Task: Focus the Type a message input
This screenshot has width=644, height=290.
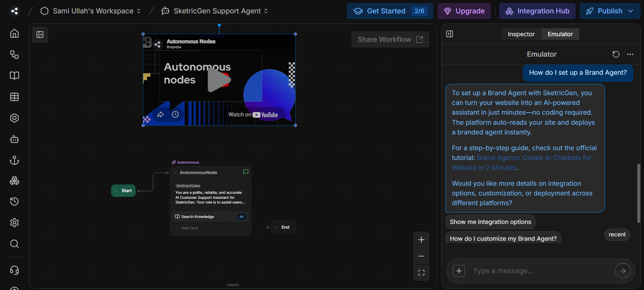Action: click(x=541, y=271)
